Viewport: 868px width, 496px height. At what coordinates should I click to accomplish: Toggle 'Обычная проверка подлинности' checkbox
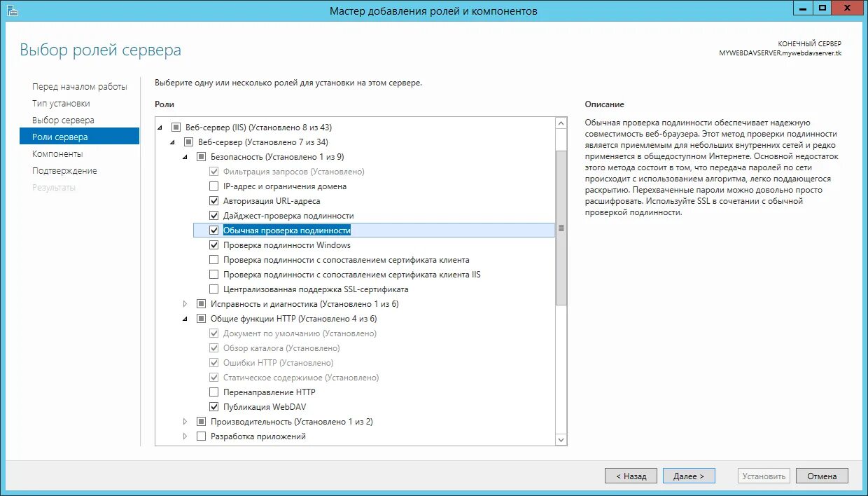(214, 230)
